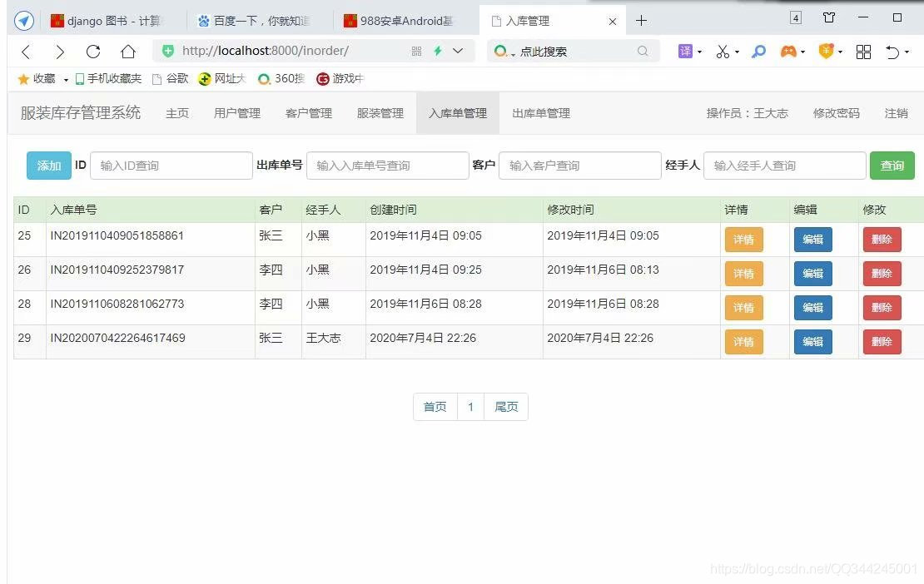The image size is (924, 584).
Task: Click the translate icon in the browser toolbar
Action: (685, 51)
